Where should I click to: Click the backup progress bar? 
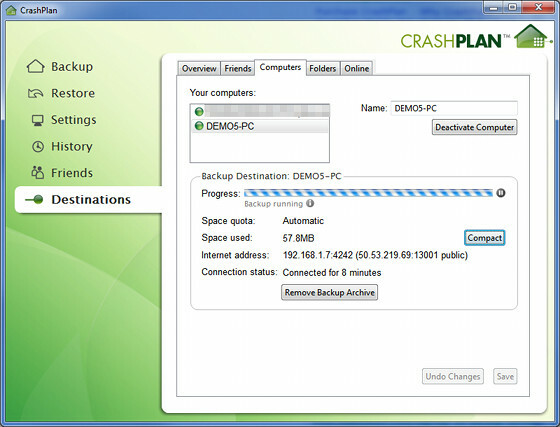click(368, 193)
